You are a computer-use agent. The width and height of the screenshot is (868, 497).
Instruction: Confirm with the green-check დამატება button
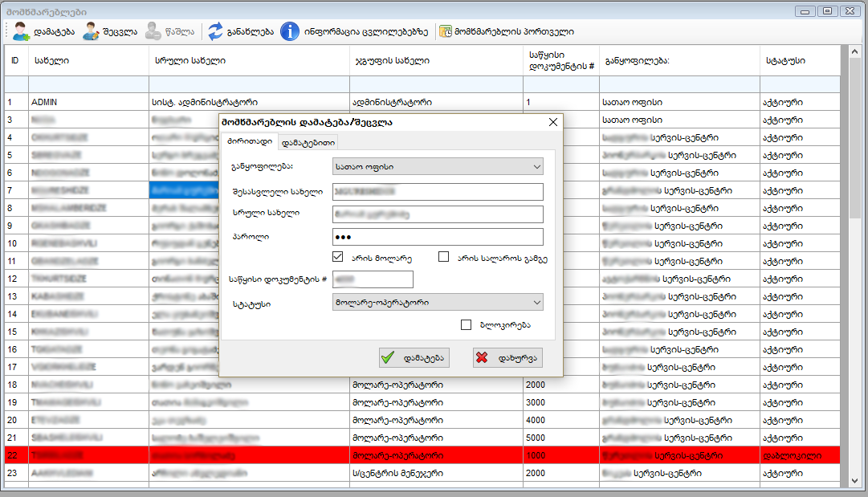[414, 358]
